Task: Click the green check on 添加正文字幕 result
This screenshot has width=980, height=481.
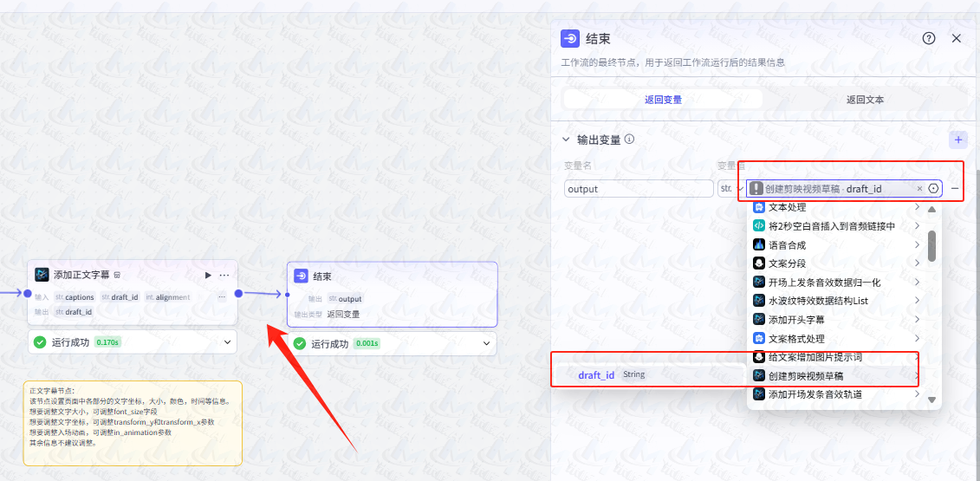Action: (x=40, y=342)
